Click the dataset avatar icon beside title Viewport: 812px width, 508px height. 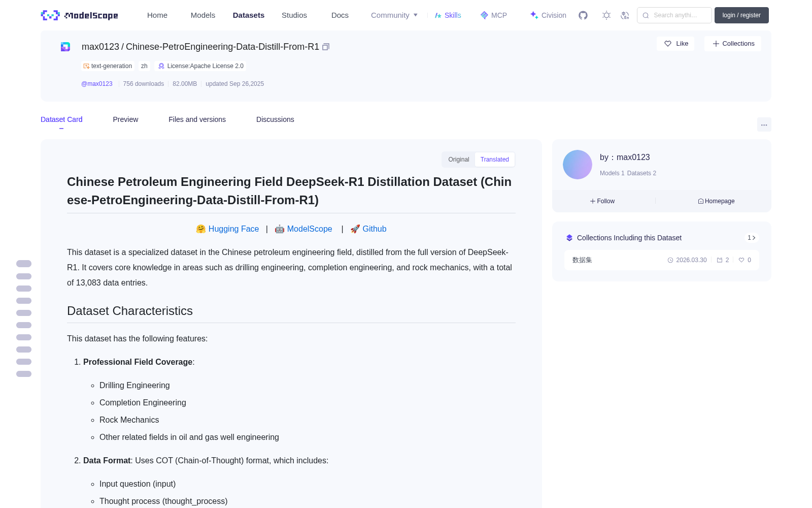[65, 47]
